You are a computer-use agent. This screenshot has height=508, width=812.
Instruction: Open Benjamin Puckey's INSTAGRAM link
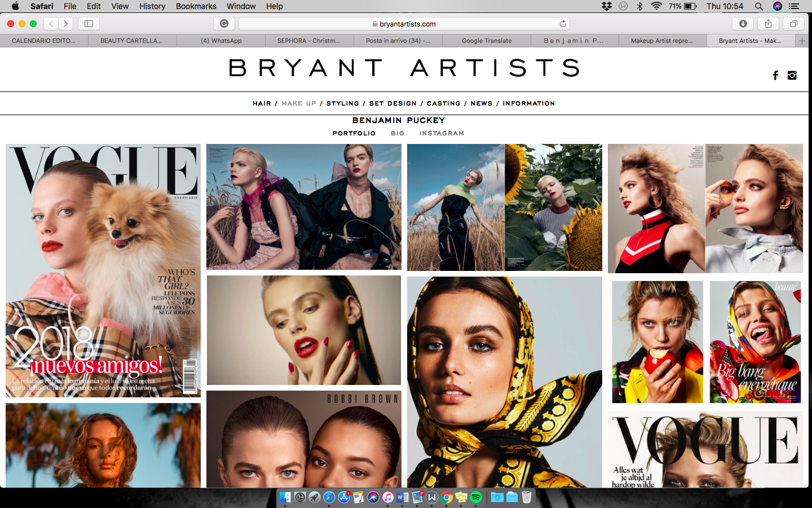point(442,133)
